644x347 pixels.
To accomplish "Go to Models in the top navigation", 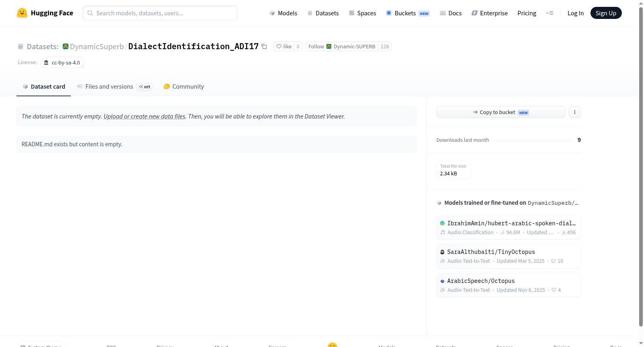I will point(283,13).
